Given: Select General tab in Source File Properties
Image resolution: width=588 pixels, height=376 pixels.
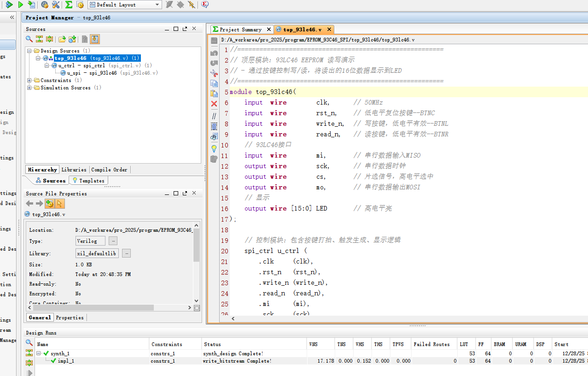Looking at the screenshot, I should pyautogui.click(x=40, y=317).
